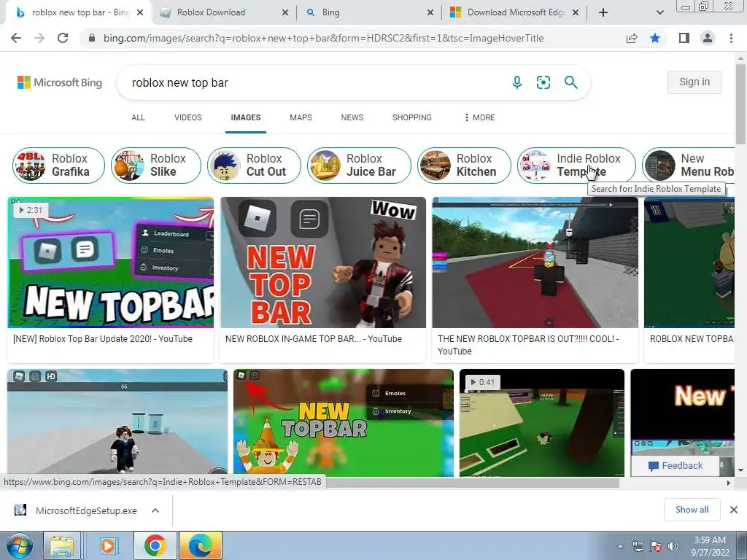Open the Chrome profile avatar
Screen dimensions: 747x560
708,38
